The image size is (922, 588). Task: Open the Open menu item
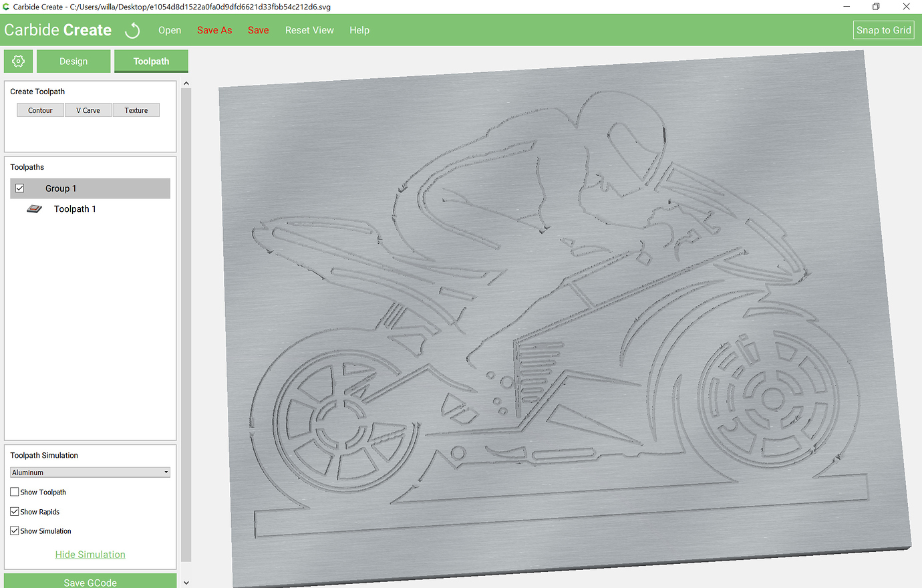(x=170, y=30)
